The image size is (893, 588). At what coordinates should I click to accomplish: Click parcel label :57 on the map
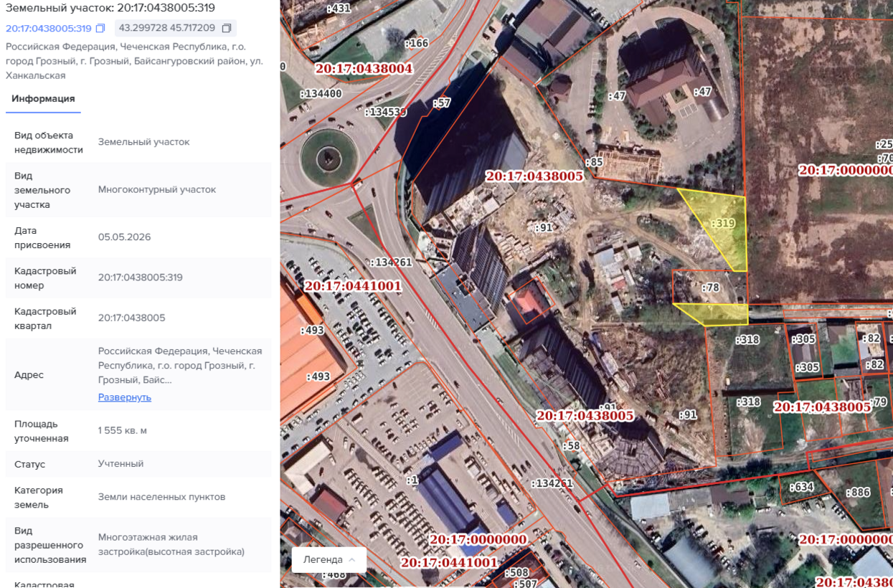tap(442, 103)
